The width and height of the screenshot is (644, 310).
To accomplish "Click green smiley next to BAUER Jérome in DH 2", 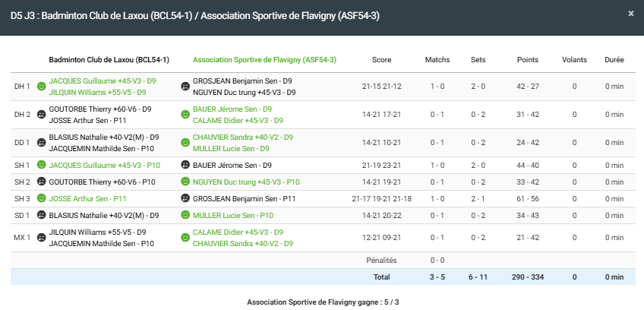I will (x=185, y=115).
